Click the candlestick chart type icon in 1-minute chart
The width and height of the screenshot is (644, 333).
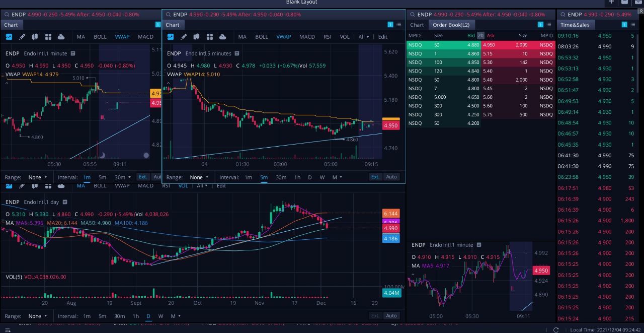point(35,37)
